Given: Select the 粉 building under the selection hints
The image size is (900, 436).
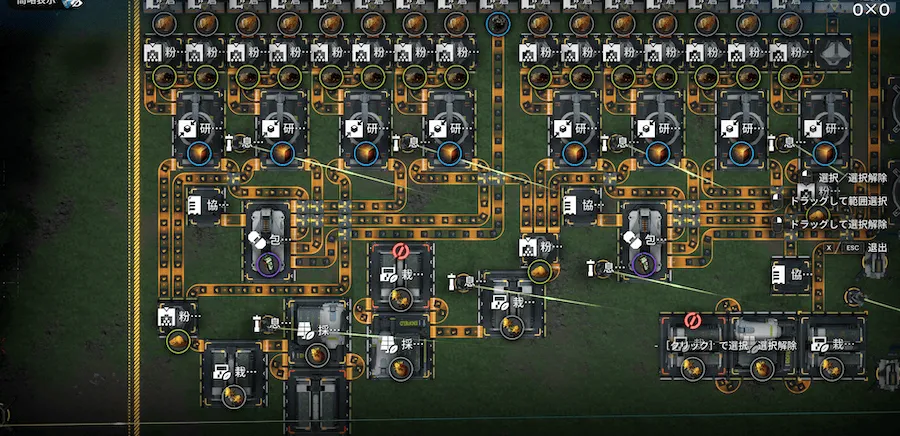Looking at the screenshot, I should coord(817,191).
